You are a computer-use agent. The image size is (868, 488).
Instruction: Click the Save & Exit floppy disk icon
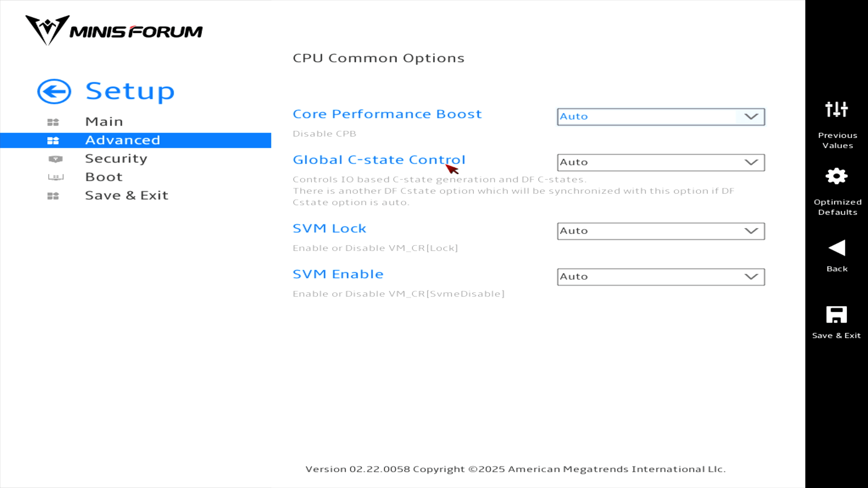[x=836, y=314]
